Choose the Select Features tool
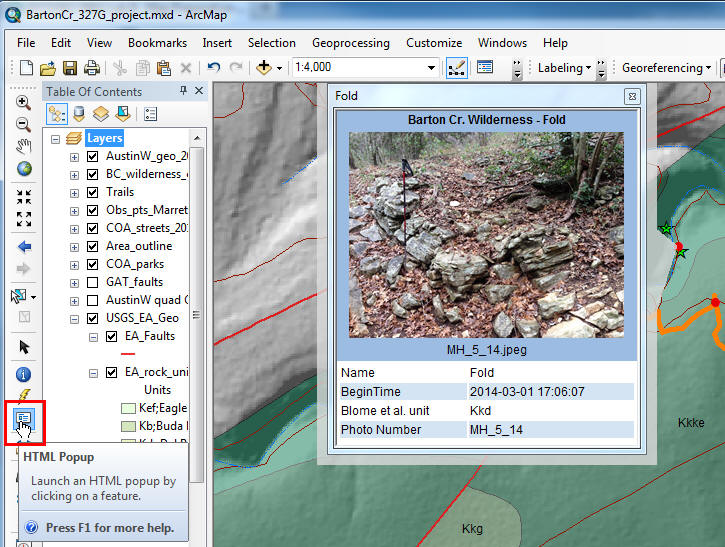The width and height of the screenshot is (725, 547). tap(19, 296)
